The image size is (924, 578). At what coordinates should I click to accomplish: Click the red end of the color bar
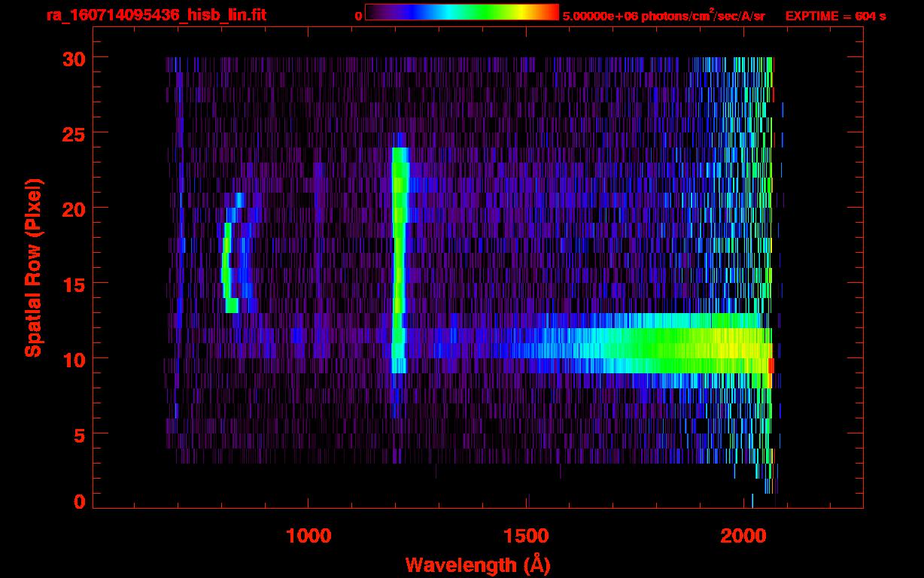point(552,12)
